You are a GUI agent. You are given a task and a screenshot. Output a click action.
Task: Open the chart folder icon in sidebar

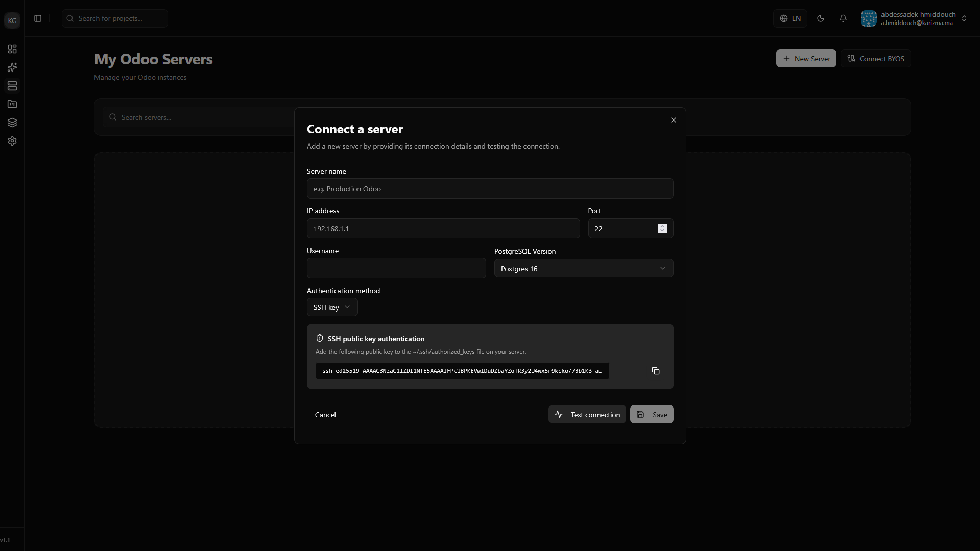click(12, 104)
